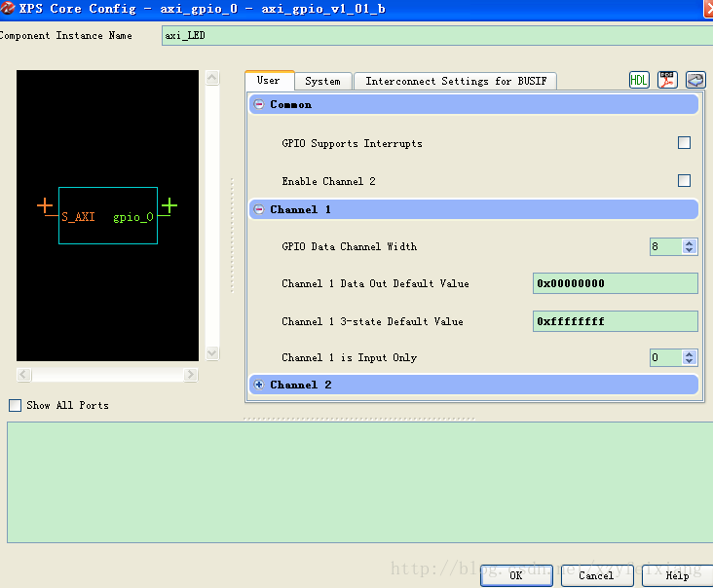
Task: Edit Channel 1 3-state Default Value field
Action: 616,321
